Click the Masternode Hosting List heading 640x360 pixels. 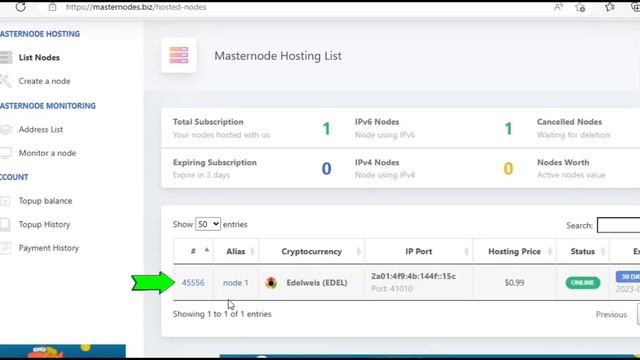278,56
